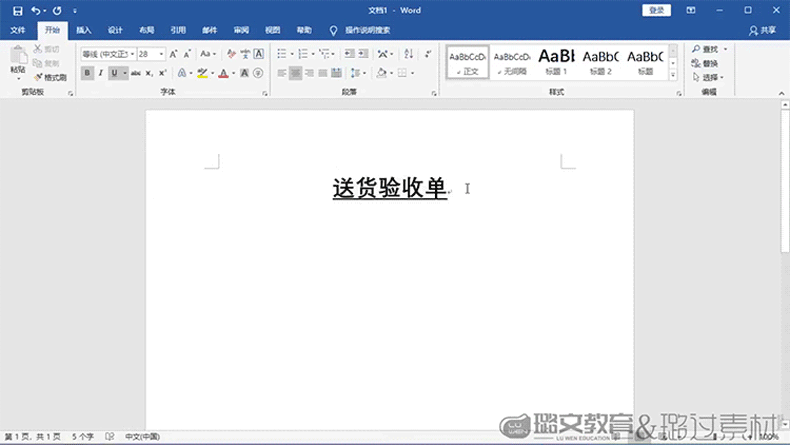Apply the 标题 2 style

click(601, 62)
